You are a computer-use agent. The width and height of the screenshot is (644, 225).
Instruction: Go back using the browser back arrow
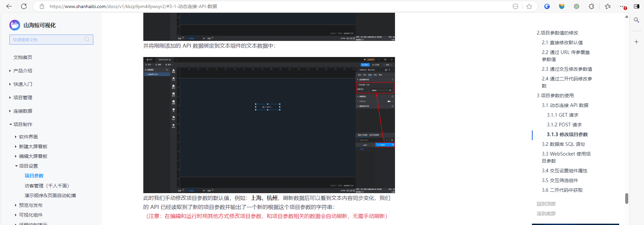click(9, 6)
